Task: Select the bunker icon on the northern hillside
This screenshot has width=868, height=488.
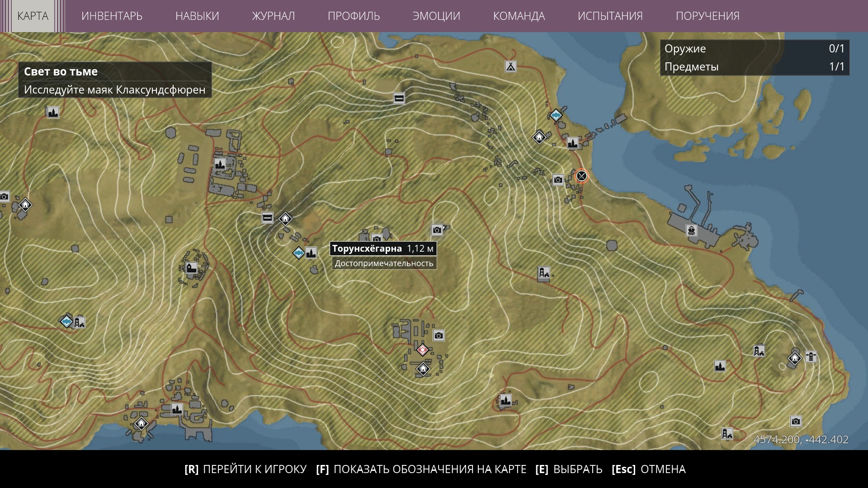Action: 399,98
